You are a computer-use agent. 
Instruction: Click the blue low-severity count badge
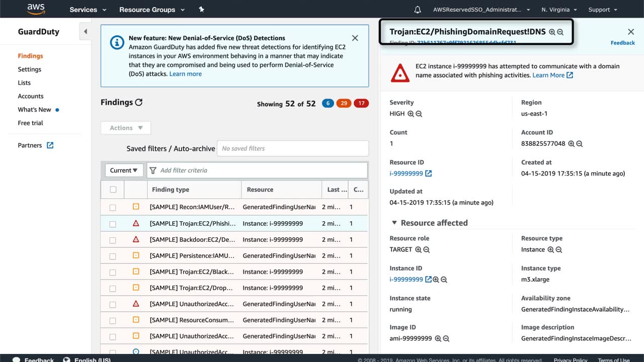click(x=328, y=104)
